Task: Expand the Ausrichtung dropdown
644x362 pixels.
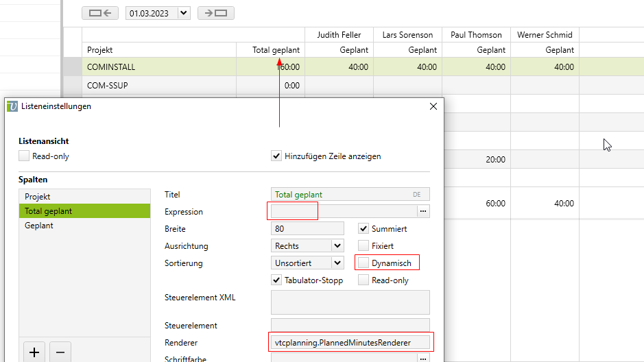Action: click(337, 246)
